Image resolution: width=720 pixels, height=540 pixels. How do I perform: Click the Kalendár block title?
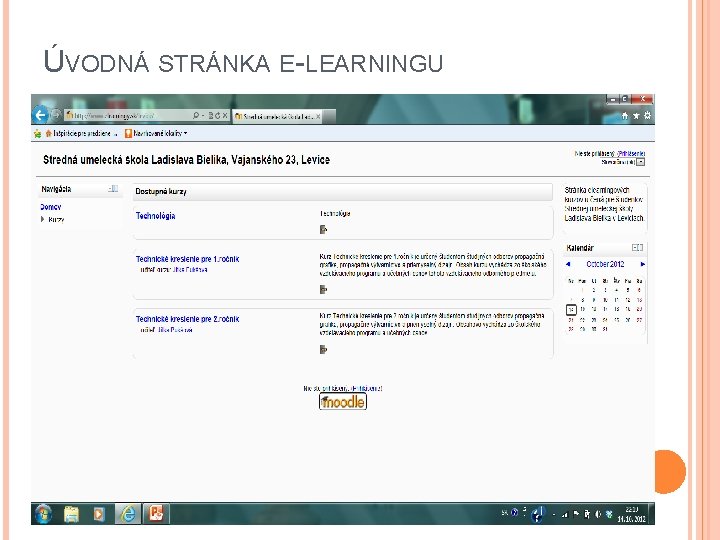pyautogui.click(x=580, y=248)
